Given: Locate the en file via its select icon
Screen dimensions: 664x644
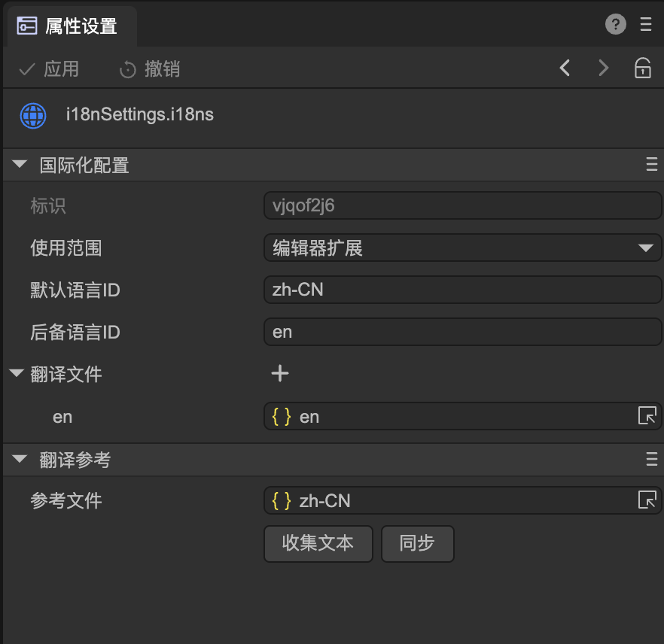Looking at the screenshot, I should click(x=647, y=416).
